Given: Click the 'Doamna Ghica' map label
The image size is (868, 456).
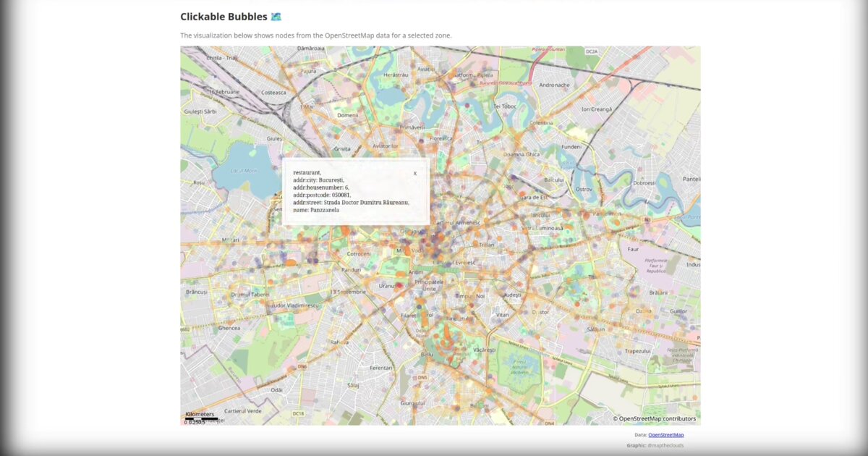Looking at the screenshot, I should [522, 154].
